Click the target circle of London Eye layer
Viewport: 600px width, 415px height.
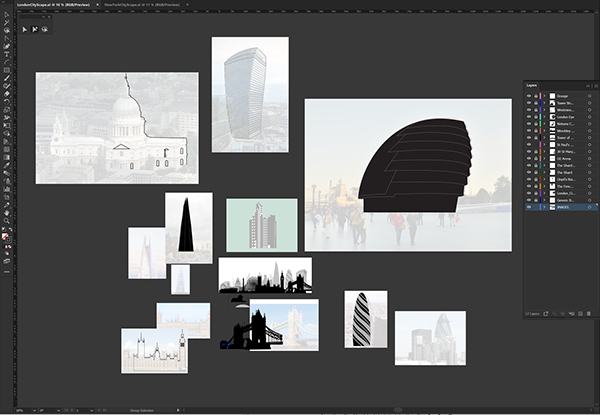point(590,117)
